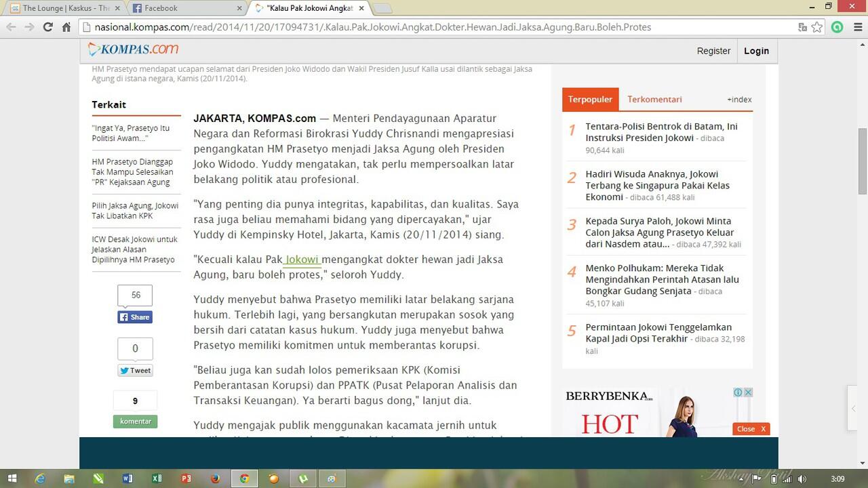This screenshot has width=868, height=488.
Task: Click the 0 tweet count box
Action: pos(135,348)
